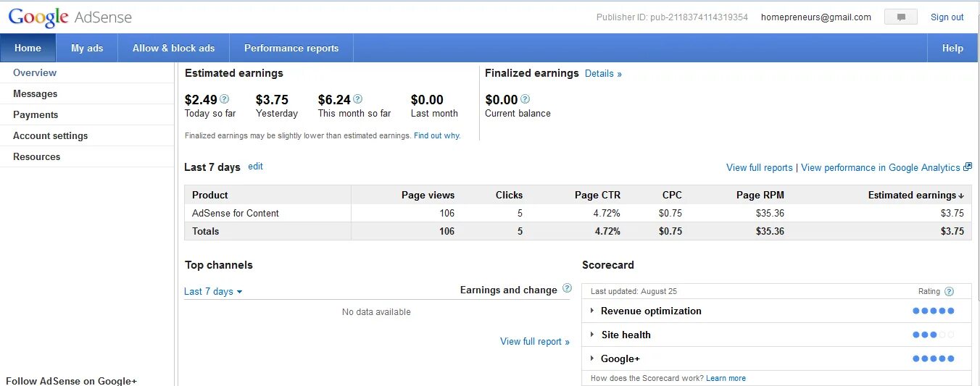The image size is (980, 386).
Task: Click the View full reports link
Action: [759, 167]
